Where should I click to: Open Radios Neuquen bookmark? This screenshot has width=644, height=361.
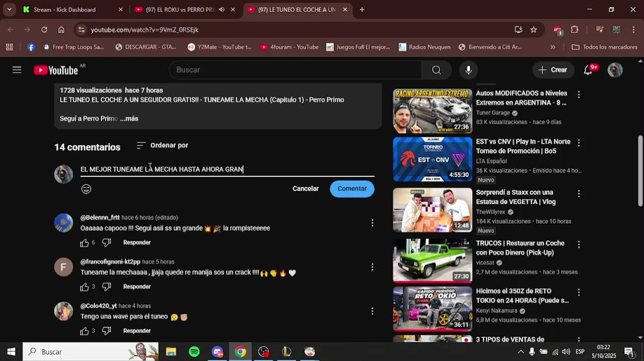(425, 47)
